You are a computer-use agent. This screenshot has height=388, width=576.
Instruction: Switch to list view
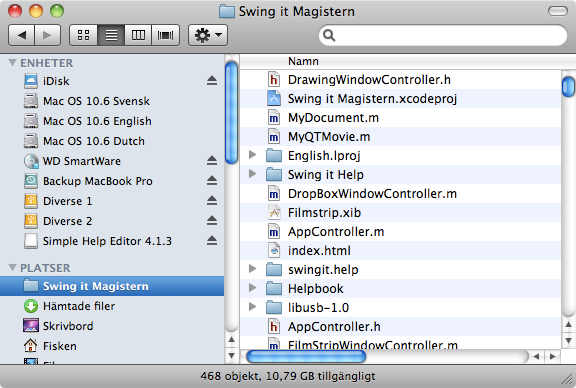click(111, 35)
